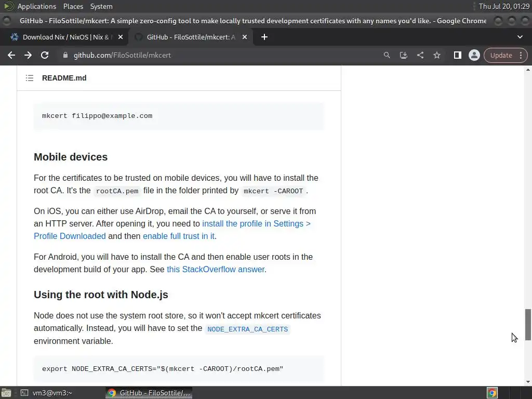Click the rootCA.pem inline code
This screenshot has height=399, width=532.
tap(117, 191)
